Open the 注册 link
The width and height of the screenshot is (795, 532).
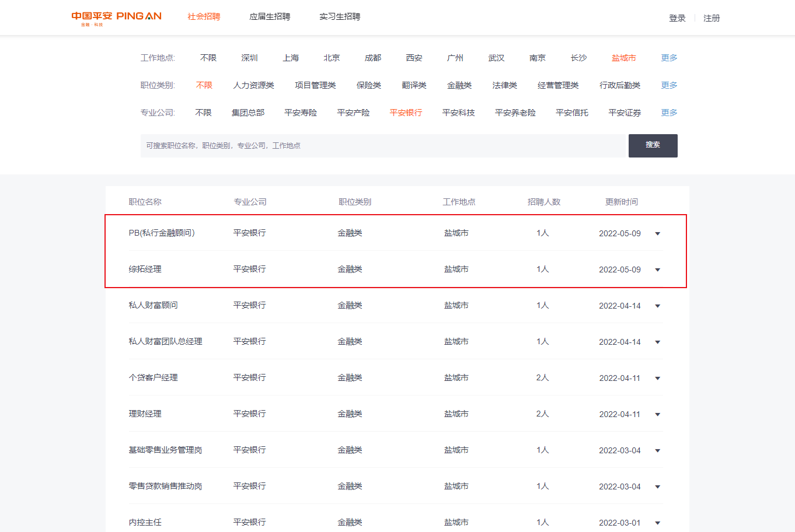coord(712,18)
